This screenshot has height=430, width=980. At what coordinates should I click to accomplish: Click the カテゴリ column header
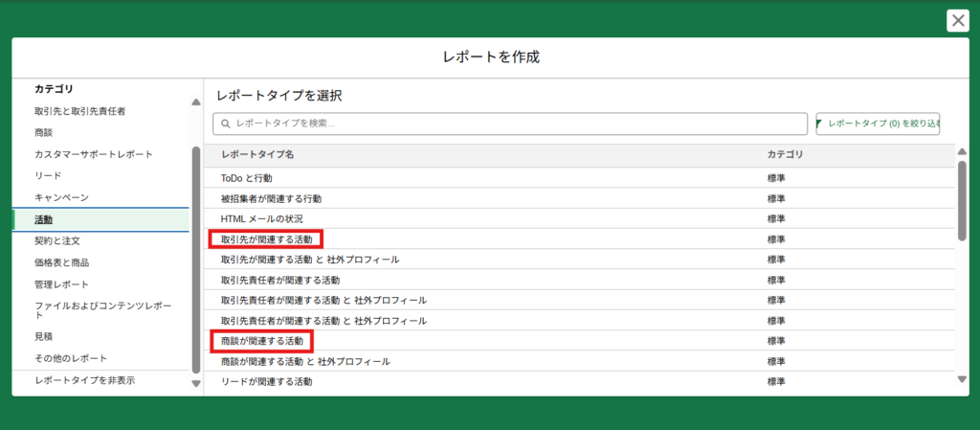[785, 155]
